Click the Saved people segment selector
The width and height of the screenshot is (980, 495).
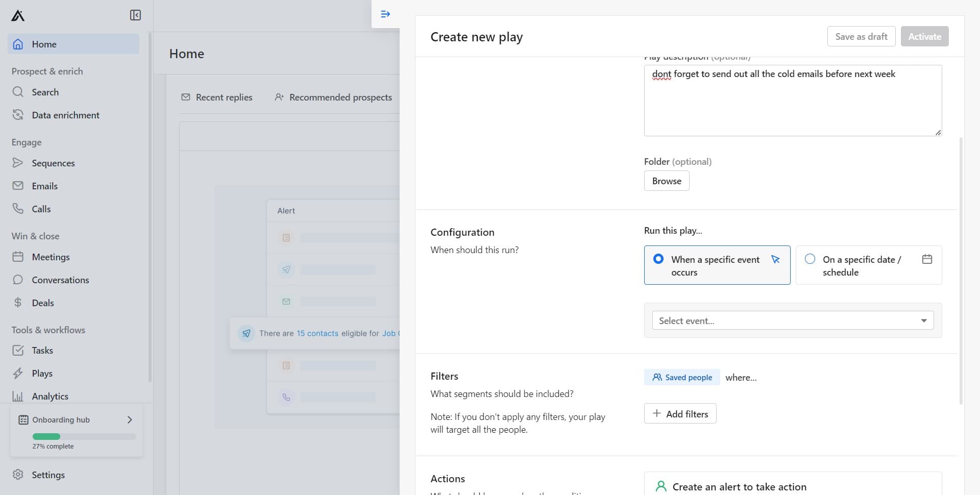682,378
